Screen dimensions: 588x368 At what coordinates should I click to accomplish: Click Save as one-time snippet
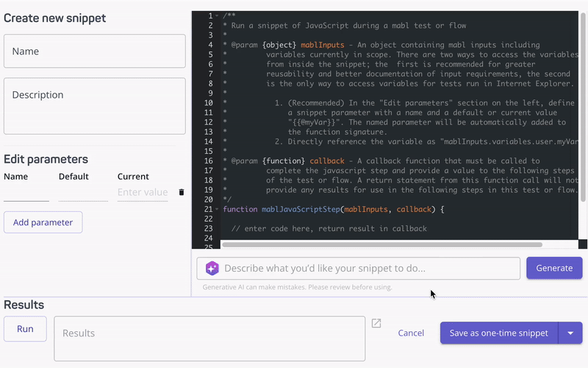tap(499, 333)
